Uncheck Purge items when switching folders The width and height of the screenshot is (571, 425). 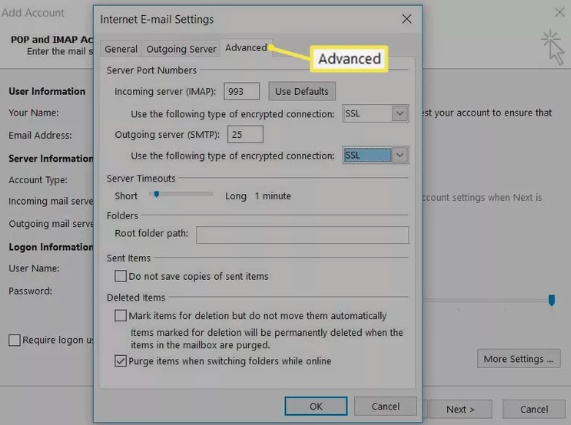point(121,361)
